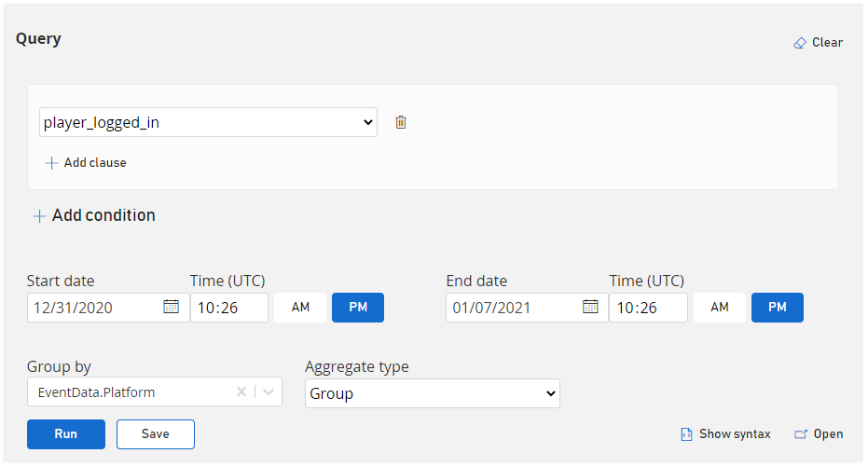Open the End date calendar picker icon
868x467 pixels.
[590, 307]
